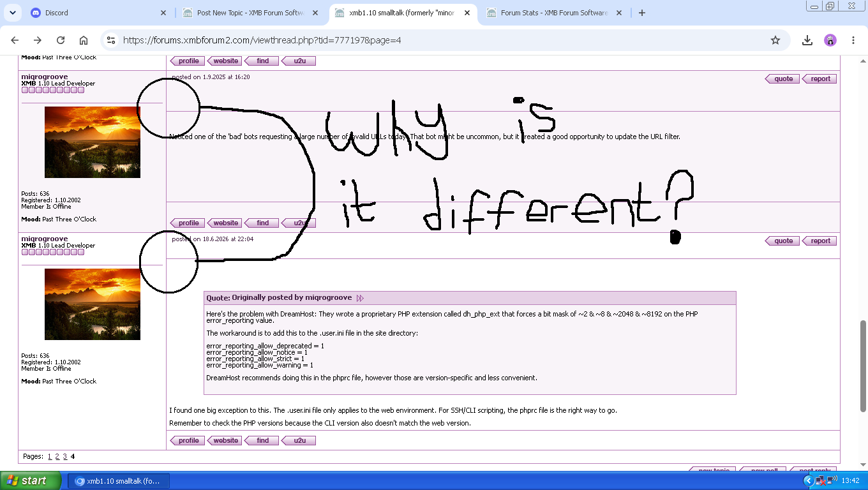Open the browser three-dot menu

853,40
